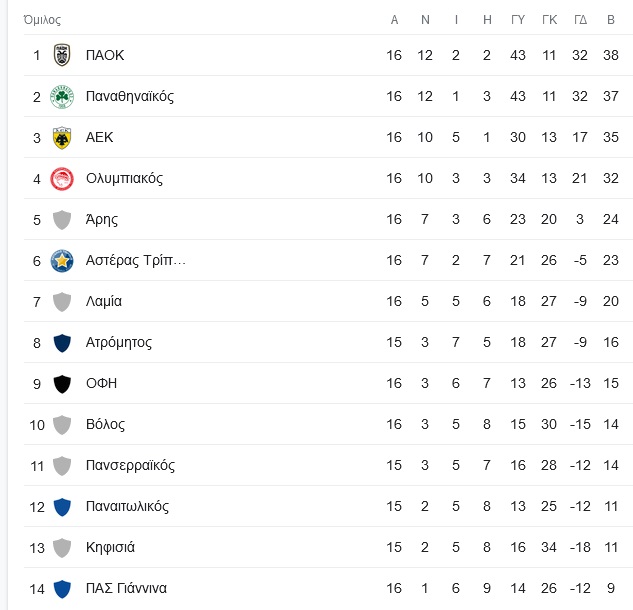Click the ΠΑΣ Γιάννινα blue shield icon
633x610 pixels.
click(62, 589)
